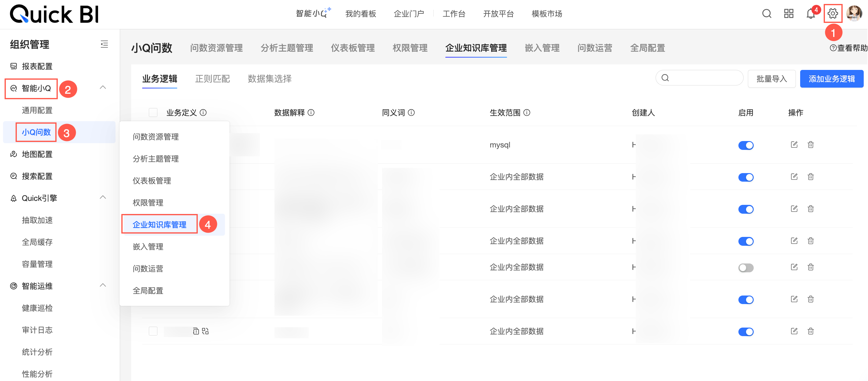Image resolution: width=868 pixels, height=381 pixels.
Task: Collapse the sidebar menu icon
Action: (104, 44)
